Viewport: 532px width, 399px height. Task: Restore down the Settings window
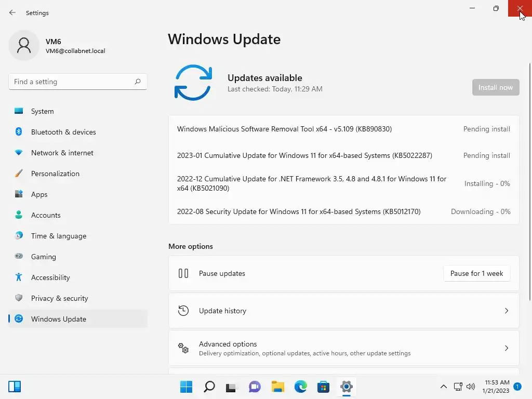point(496,8)
